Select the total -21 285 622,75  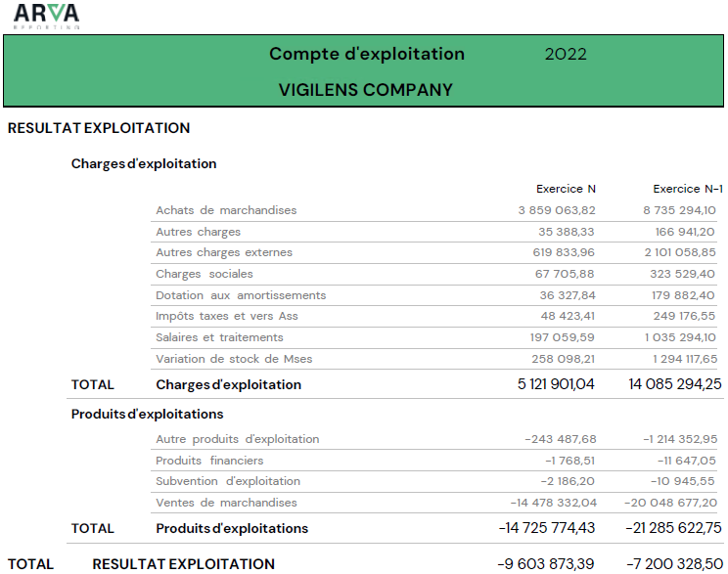coord(673,528)
